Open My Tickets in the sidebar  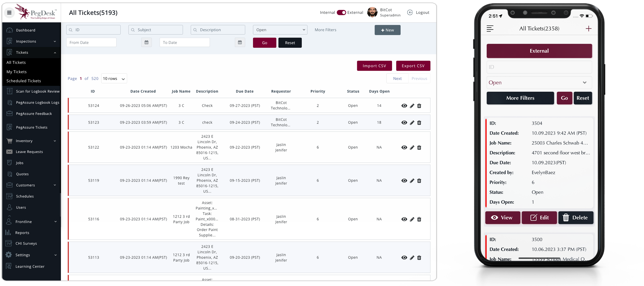17,72
